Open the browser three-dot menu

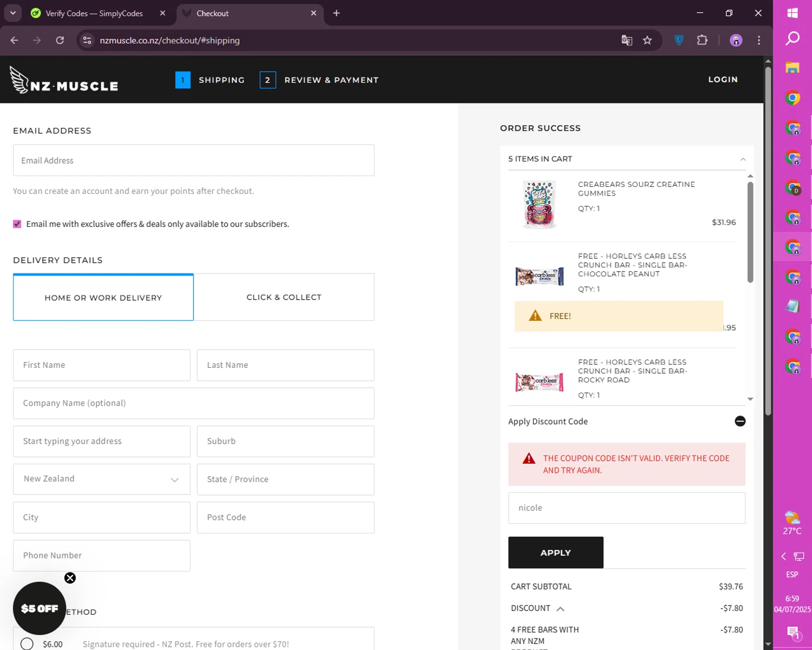coord(759,41)
